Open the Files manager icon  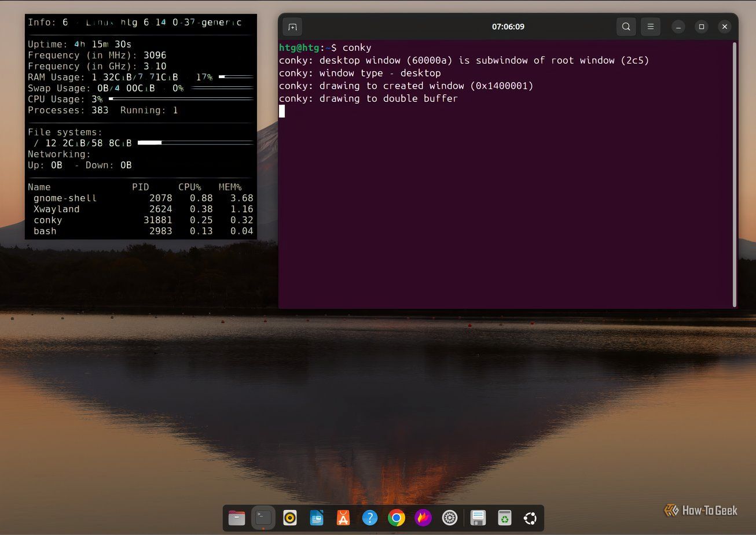click(236, 518)
